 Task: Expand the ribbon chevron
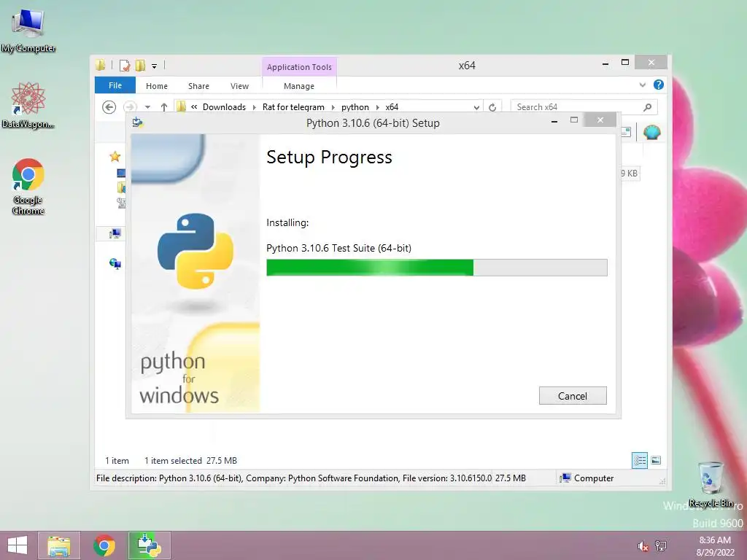[x=642, y=85]
